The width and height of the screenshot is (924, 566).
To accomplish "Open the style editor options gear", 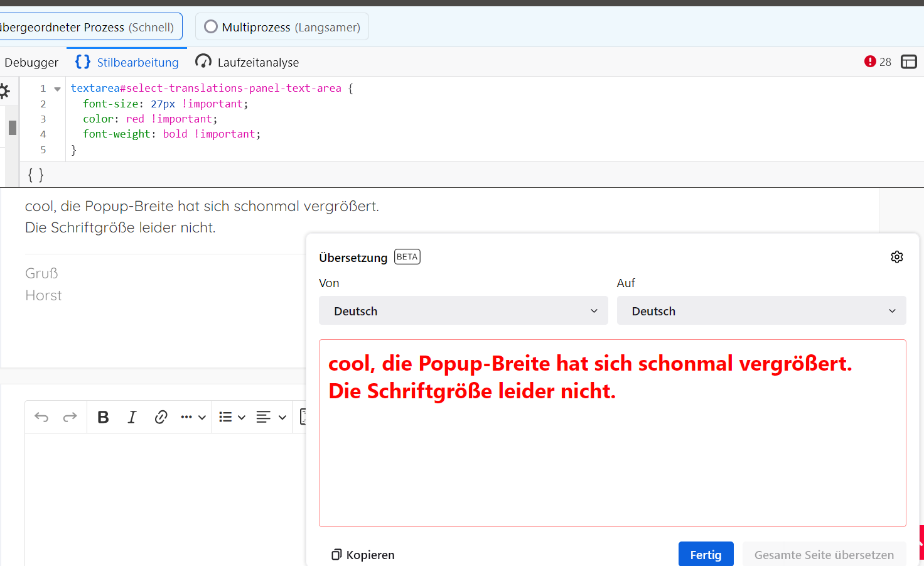I will click(x=4, y=91).
